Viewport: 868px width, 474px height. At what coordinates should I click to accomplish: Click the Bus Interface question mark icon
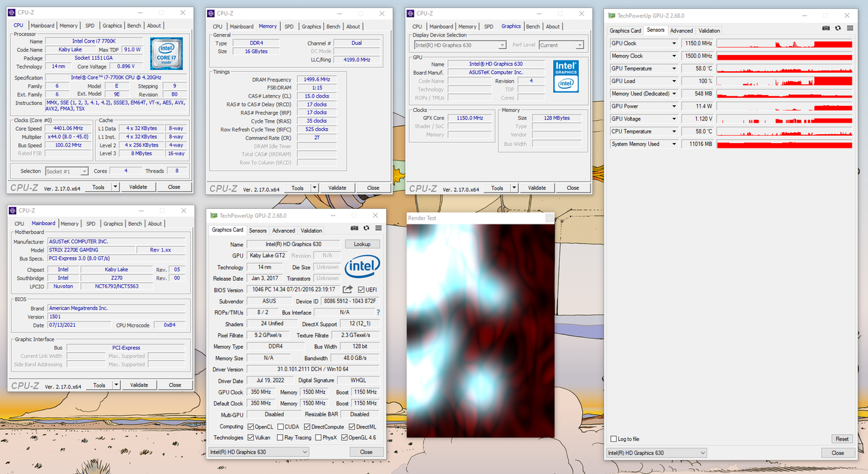[378, 313]
